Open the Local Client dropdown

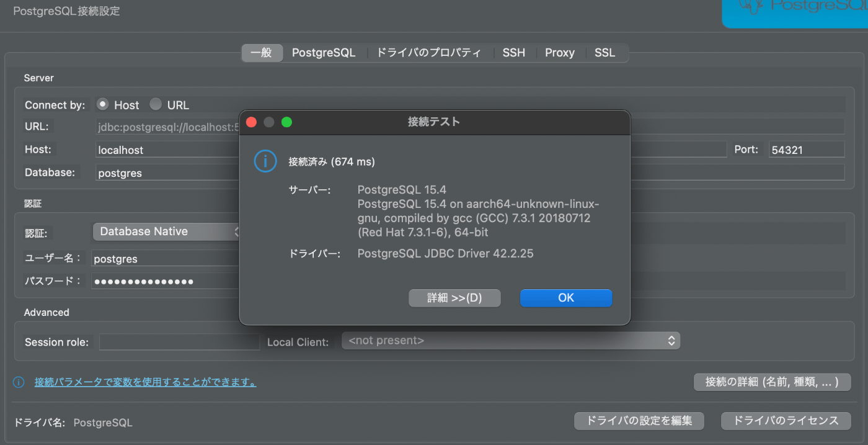pos(511,341)
